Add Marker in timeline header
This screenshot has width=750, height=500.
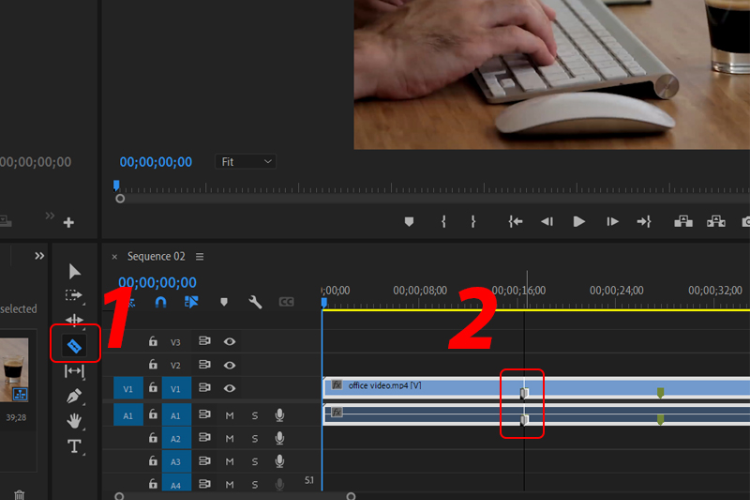coord(224,302)
